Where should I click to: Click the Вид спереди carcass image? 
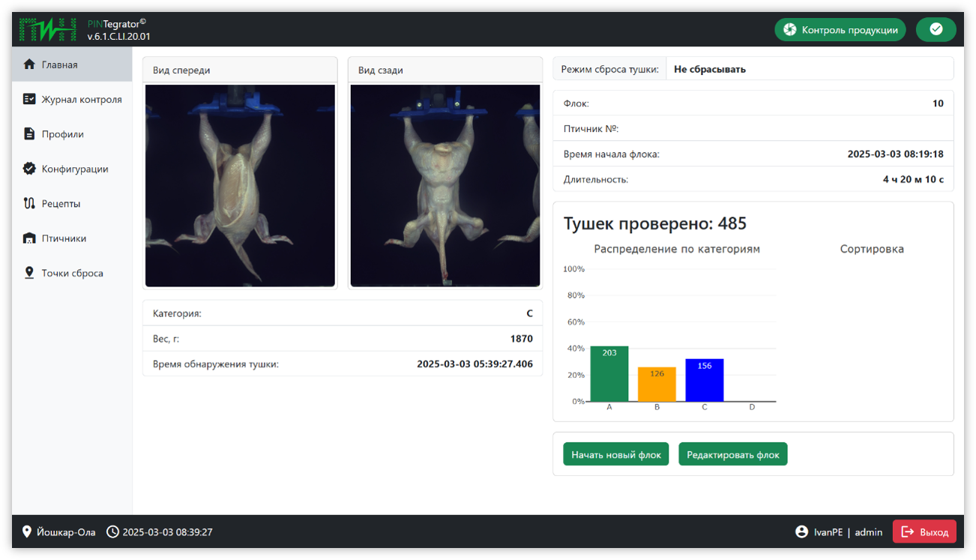coord(240,185)
